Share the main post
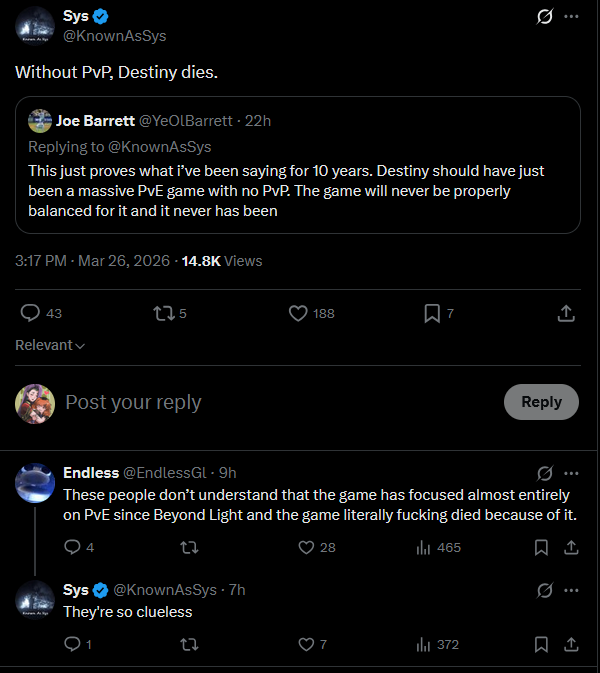The height and width of the screenshot is (673, 600). 566,313
